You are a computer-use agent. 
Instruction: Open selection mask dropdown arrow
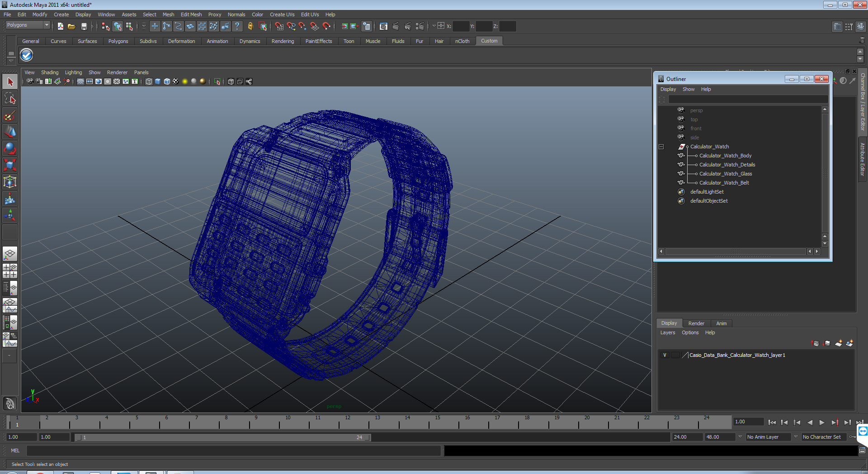click(x=144, y=26)
